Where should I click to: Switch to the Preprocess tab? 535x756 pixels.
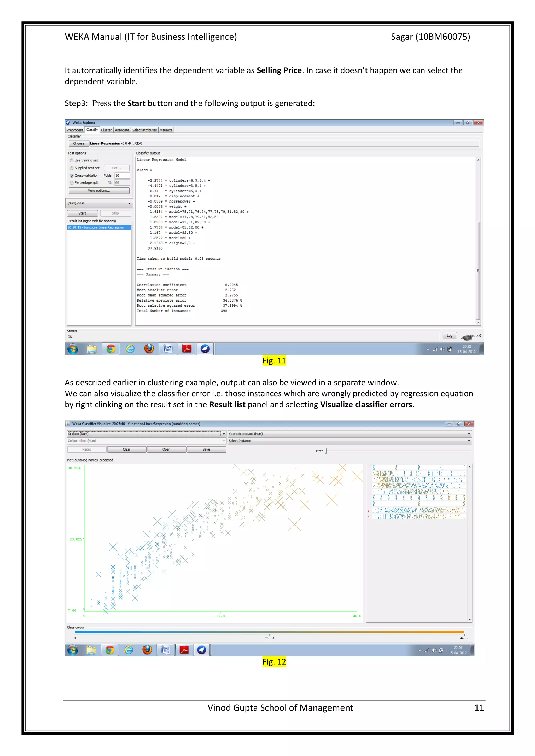75,130
